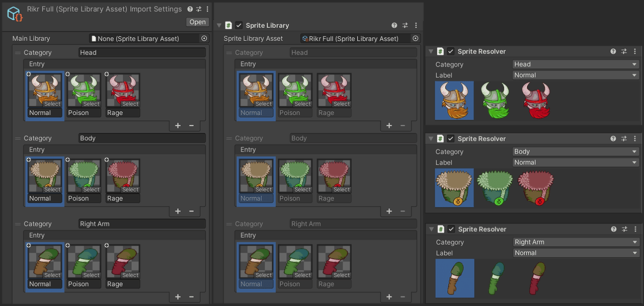Select Poison body in Body Sprite Resolver

coord(495,188)
